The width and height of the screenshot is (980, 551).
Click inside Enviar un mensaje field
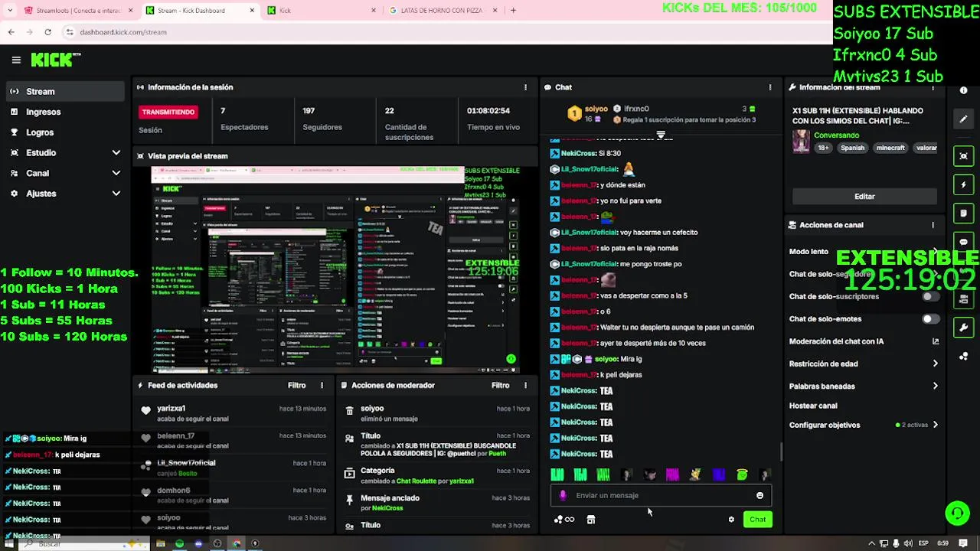coord(661,495)
